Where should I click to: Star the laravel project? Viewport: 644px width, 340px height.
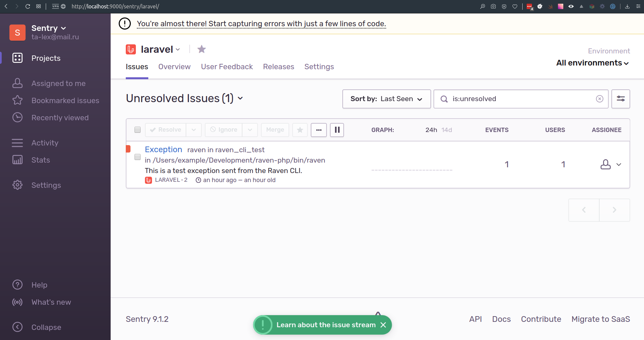201,49
